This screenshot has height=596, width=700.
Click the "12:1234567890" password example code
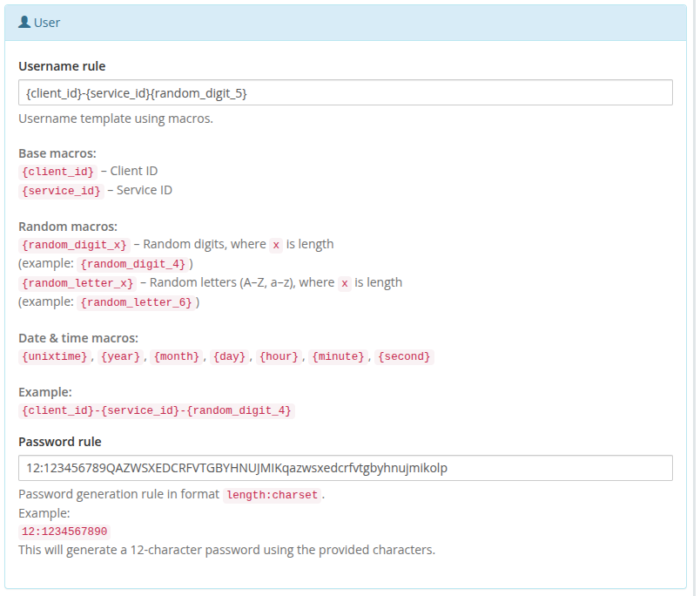pyautogui.click(x=64, y=532)
